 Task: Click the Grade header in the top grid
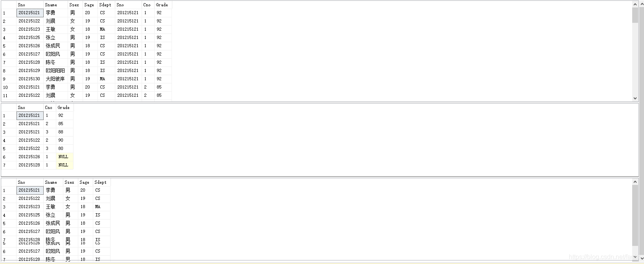point(162,5)
